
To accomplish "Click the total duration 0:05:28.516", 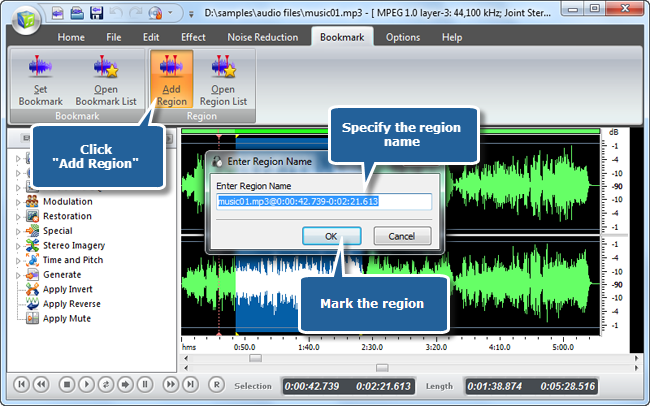I will coord(568,387).
